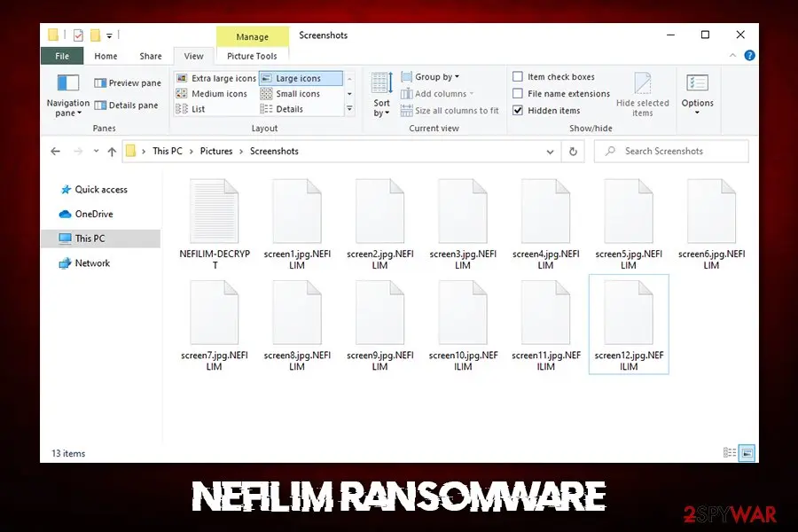798x532 pixels.
Task: Select the screen2.jpg.NEFILIM file
Action: coord(380,224)
